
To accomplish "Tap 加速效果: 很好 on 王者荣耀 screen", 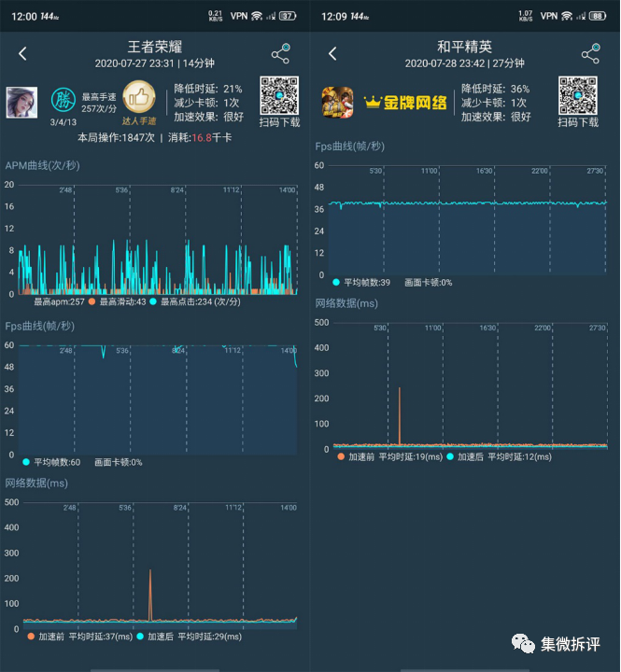I will coord(209,117).
